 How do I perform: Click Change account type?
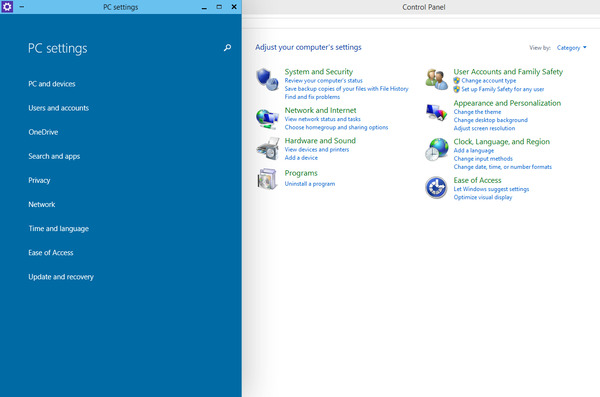pyautogui.click(x=489, y=80)
